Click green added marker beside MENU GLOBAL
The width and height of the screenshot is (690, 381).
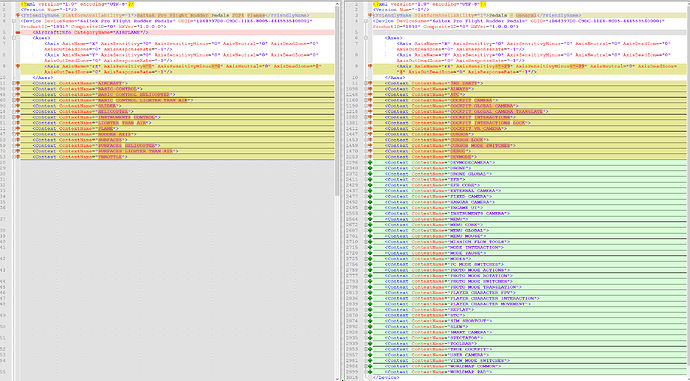tap(370, 230)
